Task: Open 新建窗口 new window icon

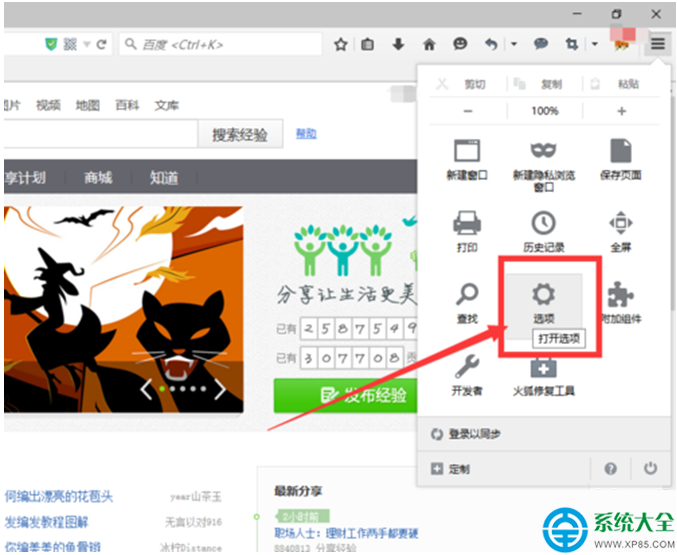Action: [467, 151]
